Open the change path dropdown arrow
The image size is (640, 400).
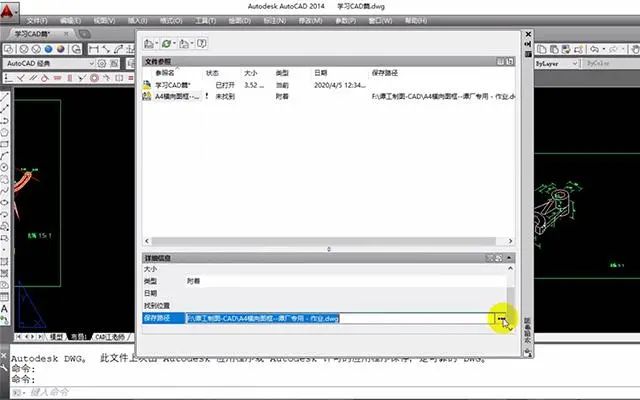[x=192, y=44]
